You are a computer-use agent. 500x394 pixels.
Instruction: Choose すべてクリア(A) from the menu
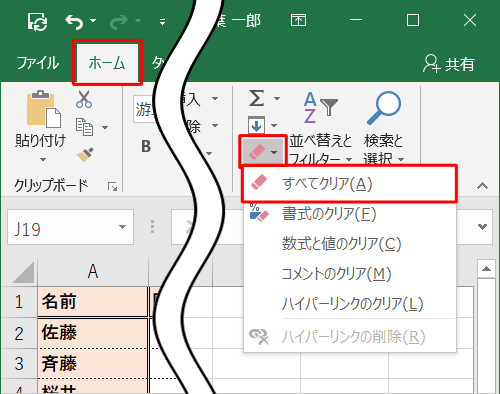click(x=349, y=184)
